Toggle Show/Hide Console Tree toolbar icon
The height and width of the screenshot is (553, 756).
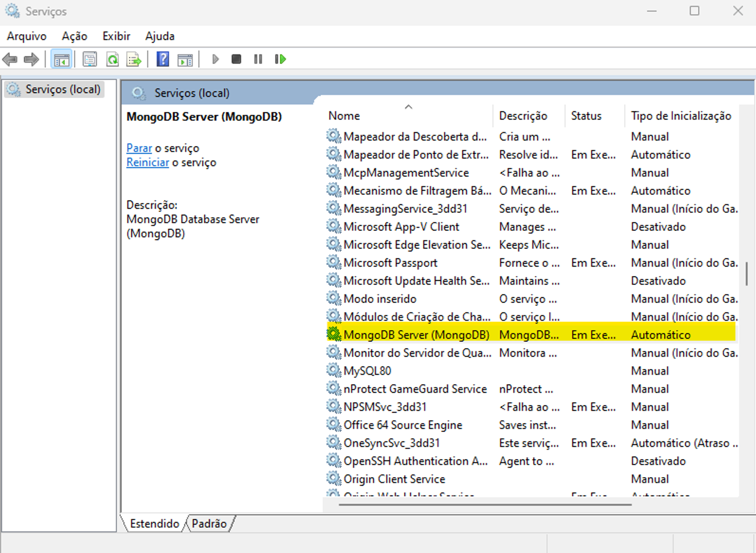61,59
